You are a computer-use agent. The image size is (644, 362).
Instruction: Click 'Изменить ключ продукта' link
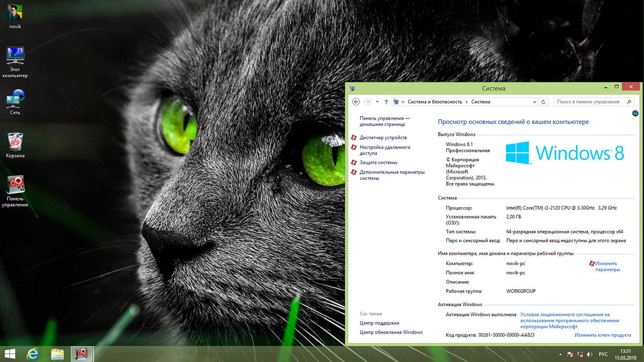[602, 335]
